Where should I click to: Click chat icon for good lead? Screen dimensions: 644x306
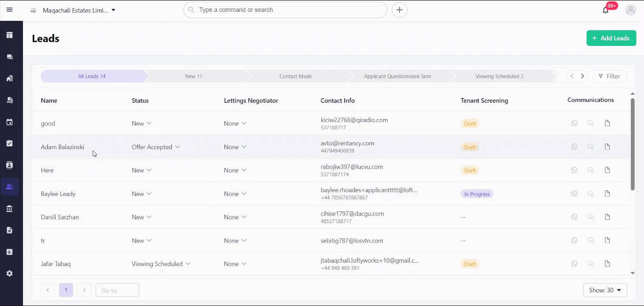click(590, 123)
